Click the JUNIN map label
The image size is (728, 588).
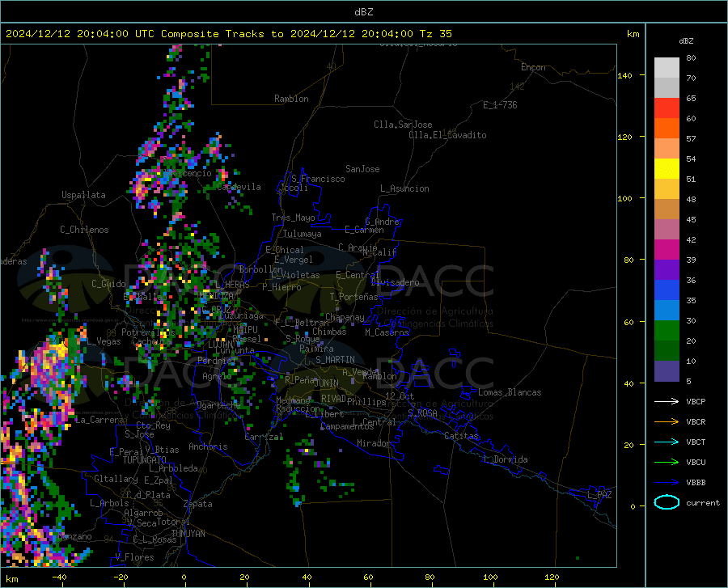327,383
